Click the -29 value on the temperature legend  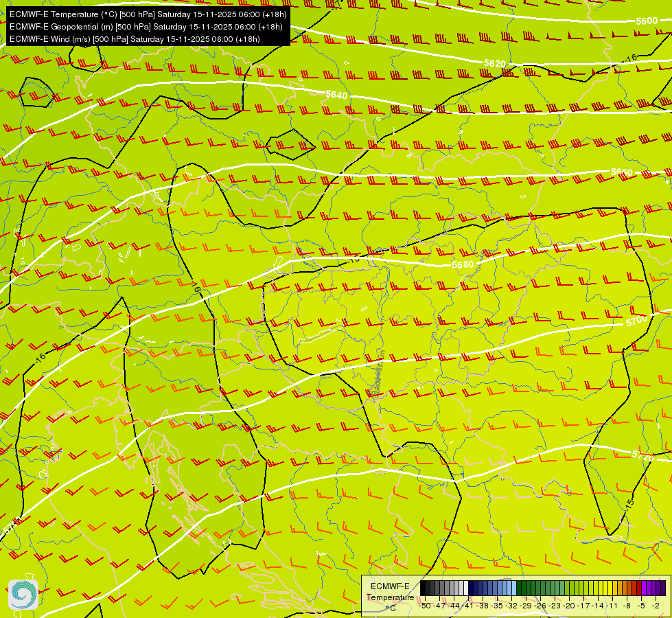pyautogui.click(x=526, y=606)
